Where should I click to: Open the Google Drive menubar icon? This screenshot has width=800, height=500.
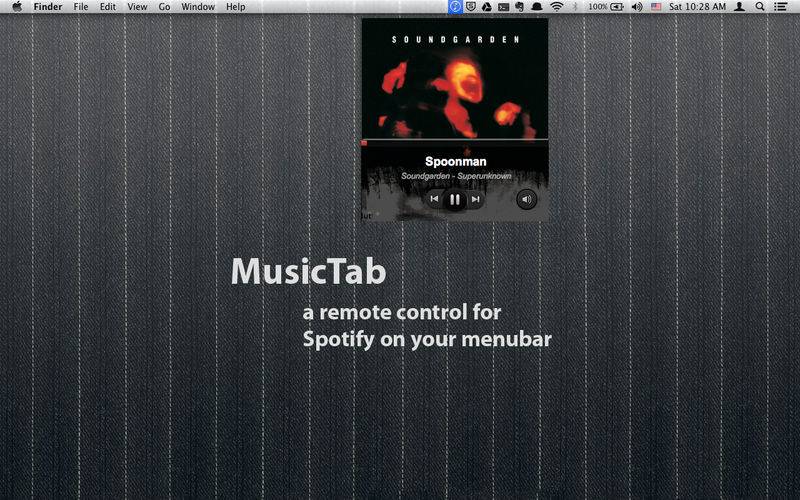[487, 7]
